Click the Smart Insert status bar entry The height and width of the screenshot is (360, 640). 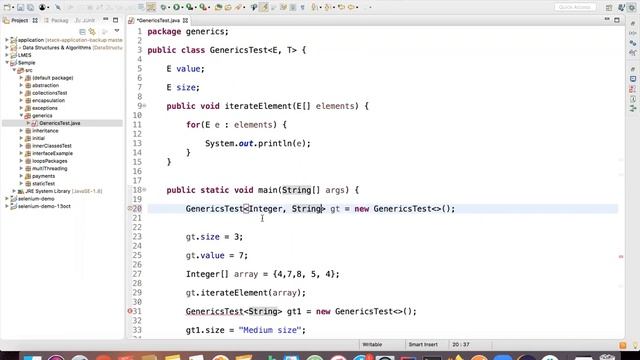click(x=423, y=344)
